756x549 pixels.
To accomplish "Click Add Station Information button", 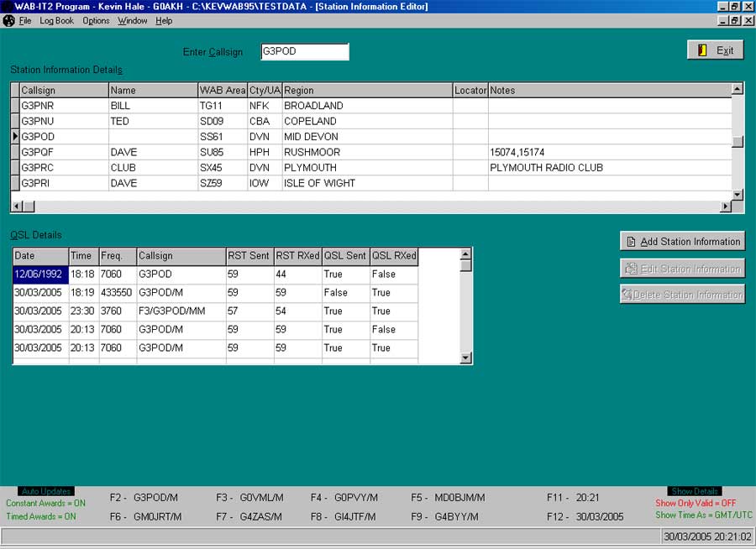I will click(682, 241).
